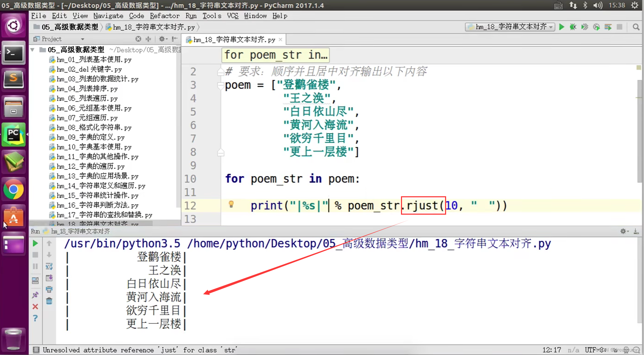The image size is (644, 355).
Task: Start debugging with the bug icon
Action: pos(573,27)
